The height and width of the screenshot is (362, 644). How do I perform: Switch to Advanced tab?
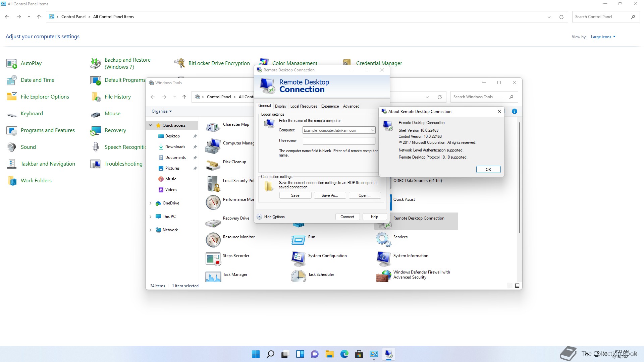[351, 106]
